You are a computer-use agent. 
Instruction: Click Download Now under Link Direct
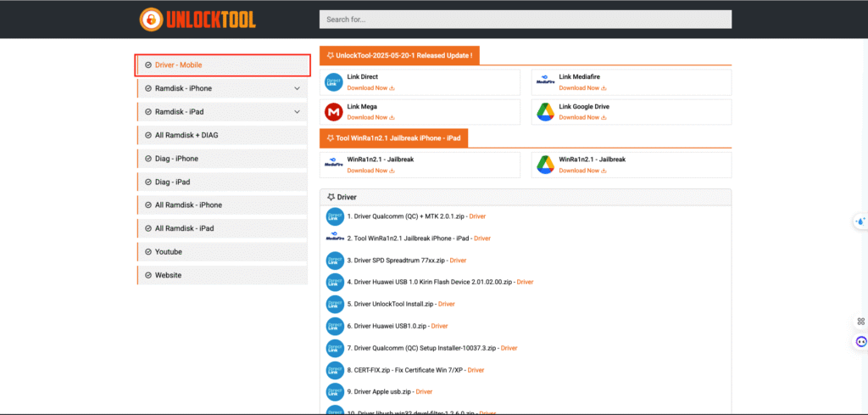tap(371, 88)
